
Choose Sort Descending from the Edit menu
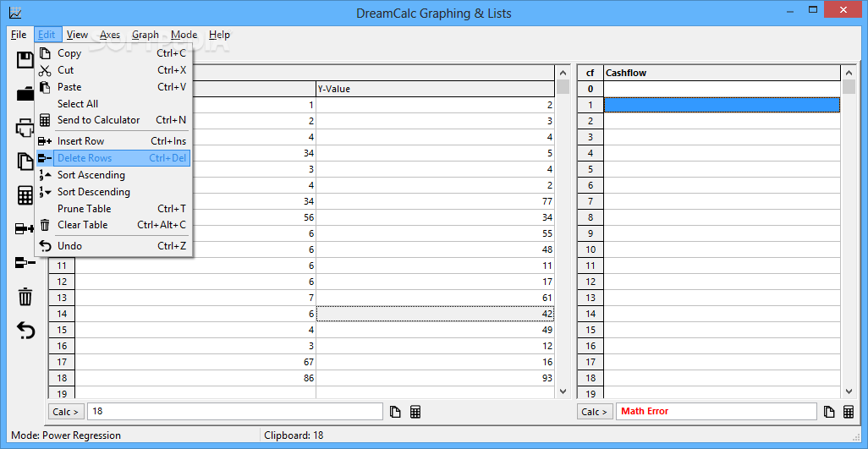point(114,192)
